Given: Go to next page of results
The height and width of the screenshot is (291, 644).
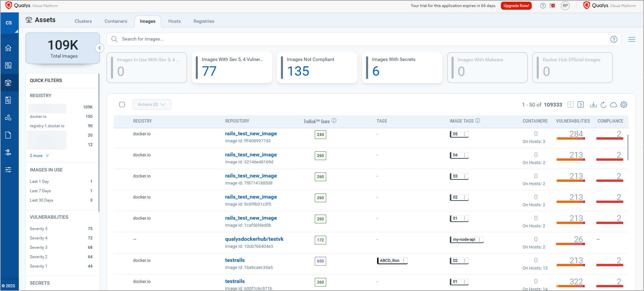Looking at the screenshot, I should click(x=581, y=105).
